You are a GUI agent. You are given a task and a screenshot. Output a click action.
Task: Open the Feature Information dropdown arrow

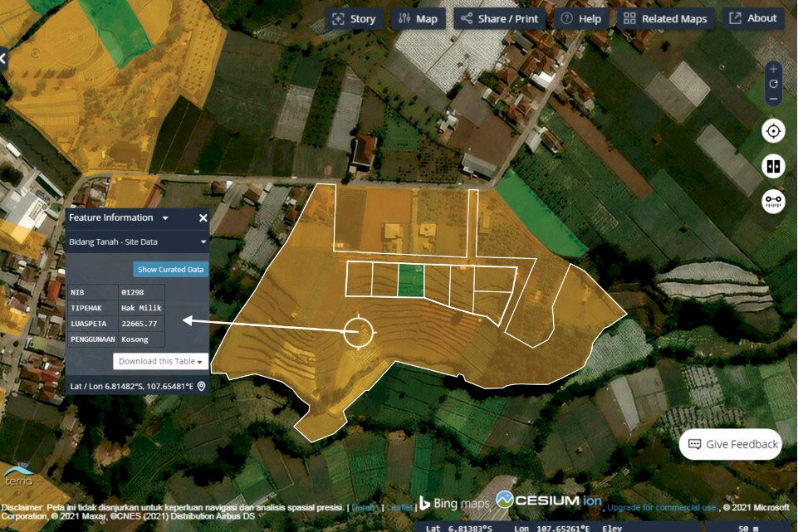click(165, 218)
